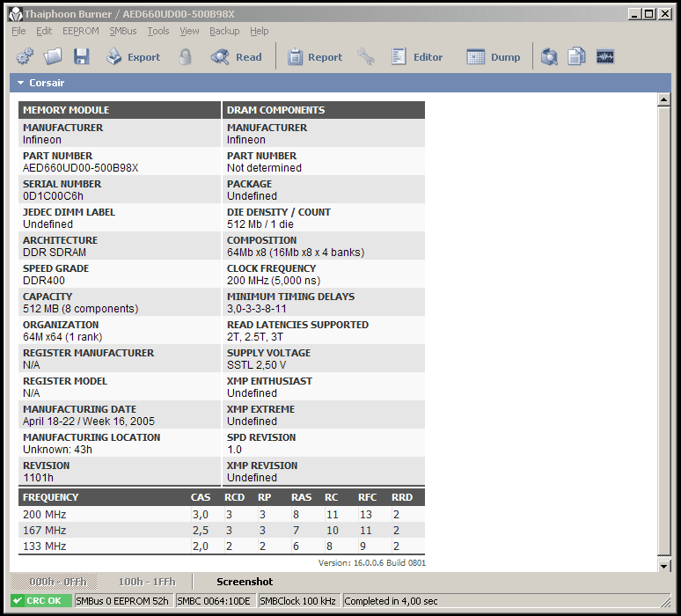Click the SMBC 0064:10DE status cell
The height and width of the screenshot is (616, 681).
point(215,601)
